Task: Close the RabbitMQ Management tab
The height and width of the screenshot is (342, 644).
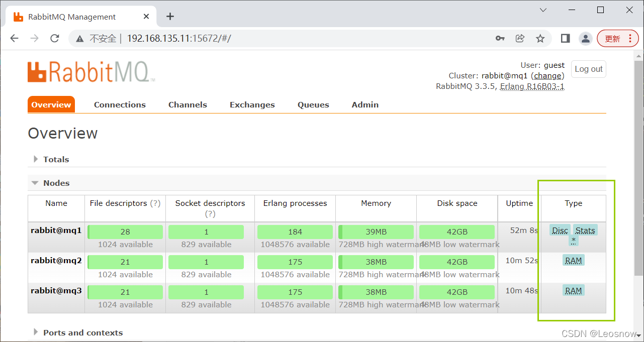Action: click(146, 17)
